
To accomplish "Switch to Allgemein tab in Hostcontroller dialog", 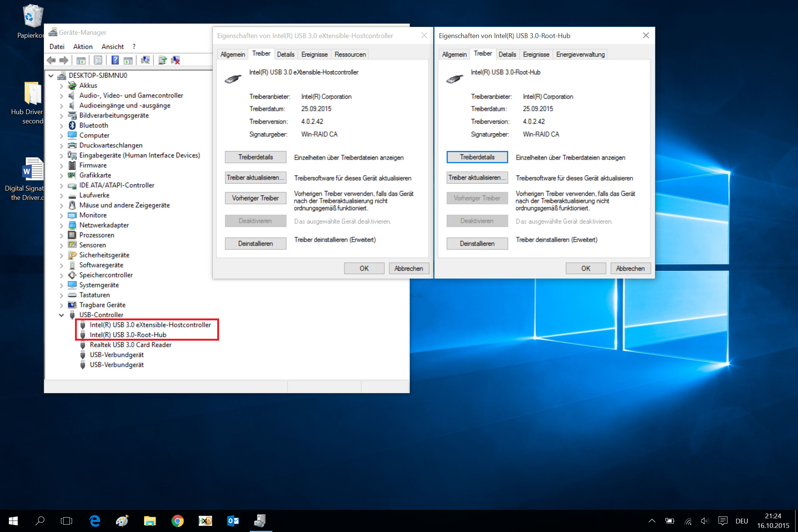I will click(233, 54).
